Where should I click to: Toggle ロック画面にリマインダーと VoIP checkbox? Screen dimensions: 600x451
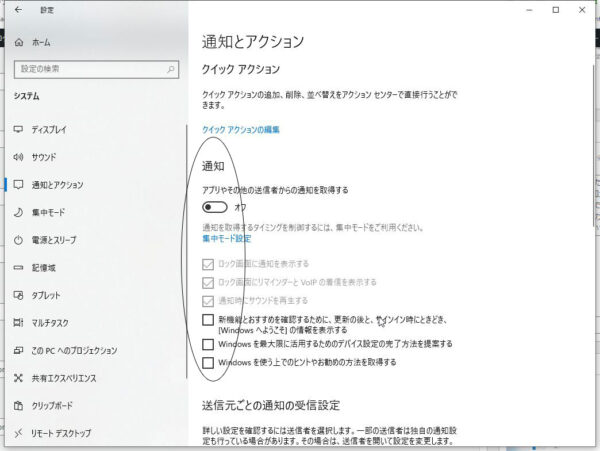[x=208, y=282]
